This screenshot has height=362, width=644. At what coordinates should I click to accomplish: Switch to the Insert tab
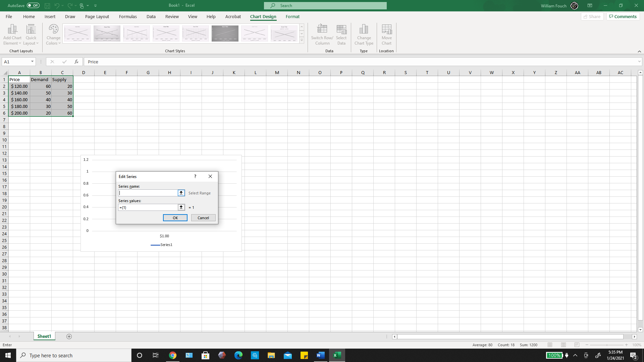[50, 16]
